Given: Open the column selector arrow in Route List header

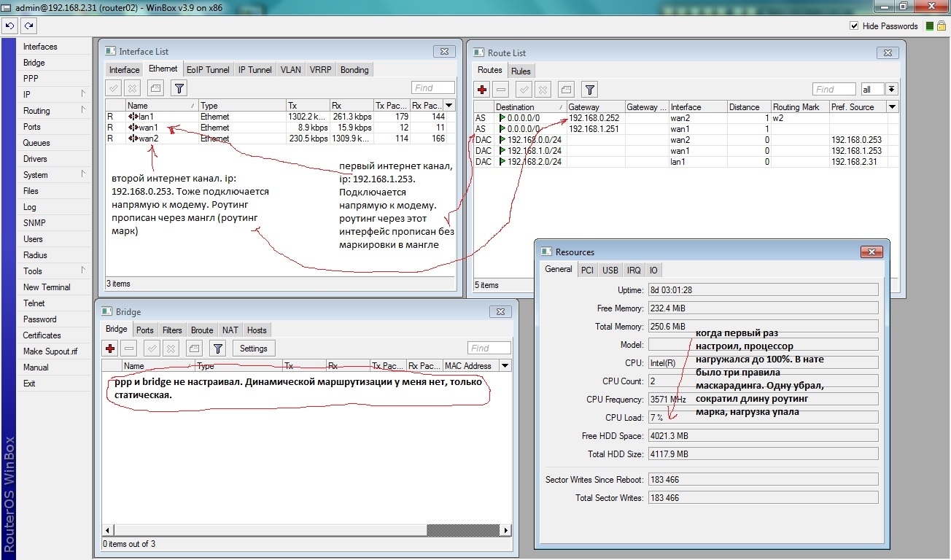Looking at the screenshot, I should (893, 107).
